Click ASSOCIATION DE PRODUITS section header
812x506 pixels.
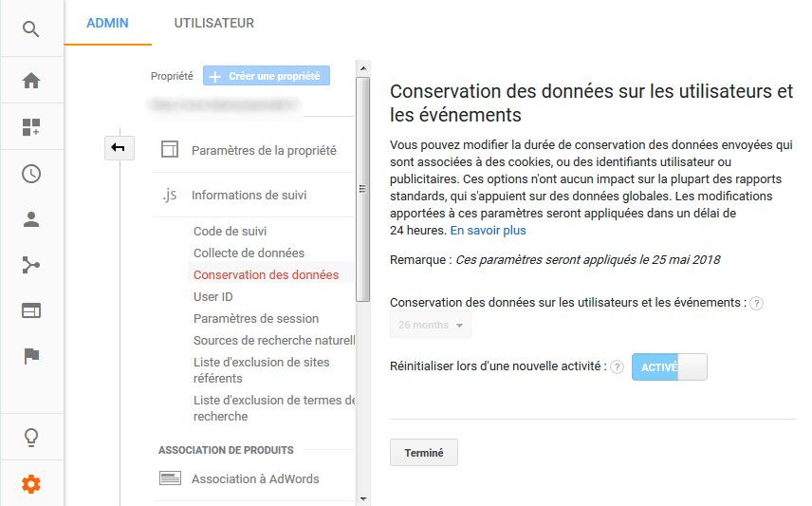click(x=226, y=450)
